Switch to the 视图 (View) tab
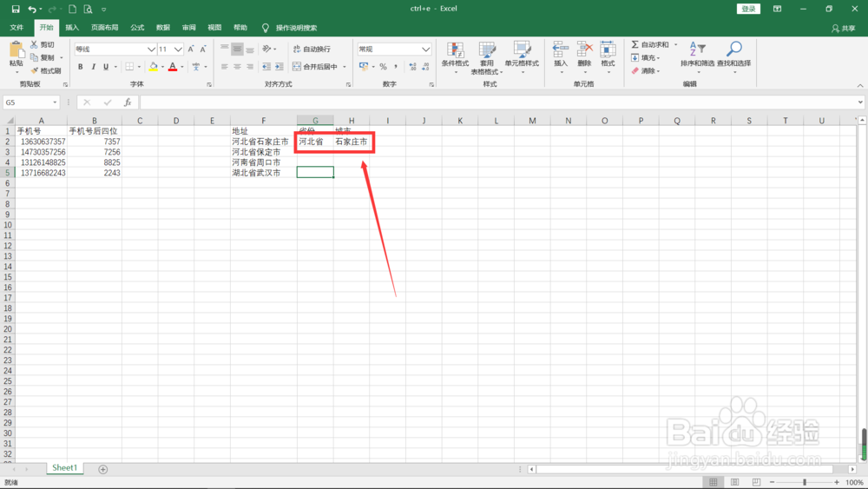 (214, 28)
